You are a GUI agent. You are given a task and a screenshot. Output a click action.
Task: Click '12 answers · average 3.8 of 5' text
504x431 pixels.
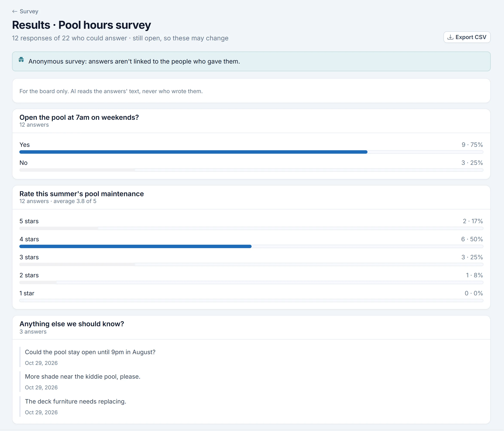pyautogui.click(x=58, y=201)
